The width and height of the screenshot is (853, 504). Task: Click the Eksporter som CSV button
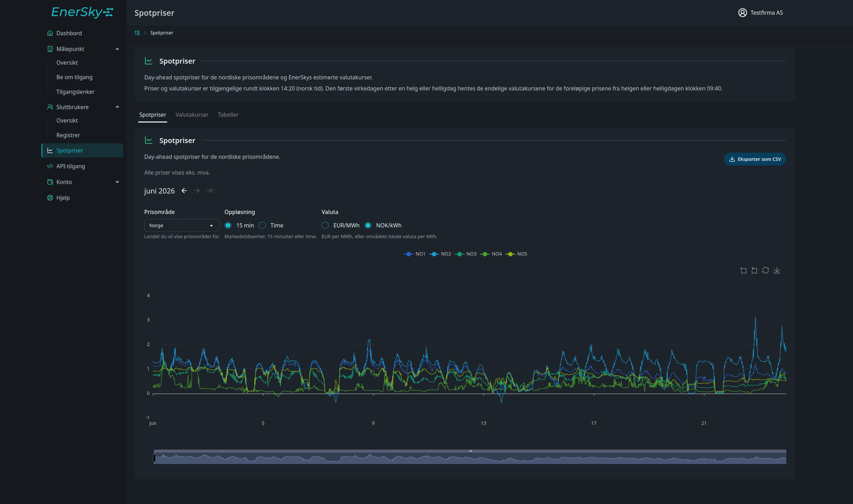[755, 159]
